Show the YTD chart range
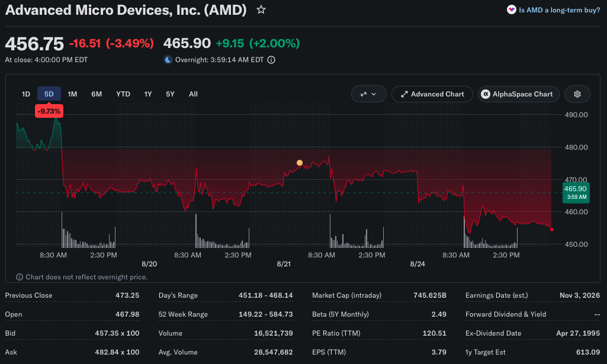The width and height of the screenshot is (607, 364). pyautogui.click(x=123, y=94)
